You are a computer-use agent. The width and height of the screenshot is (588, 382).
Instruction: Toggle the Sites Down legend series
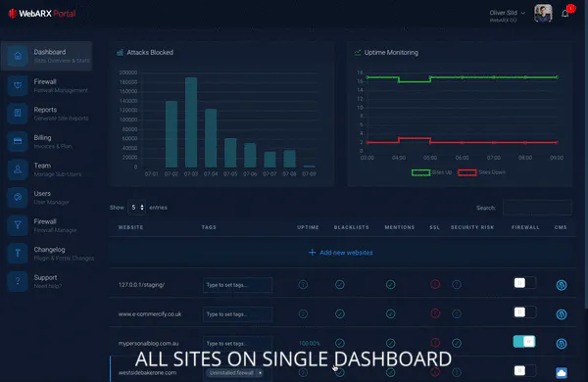(x=481, y=172)
